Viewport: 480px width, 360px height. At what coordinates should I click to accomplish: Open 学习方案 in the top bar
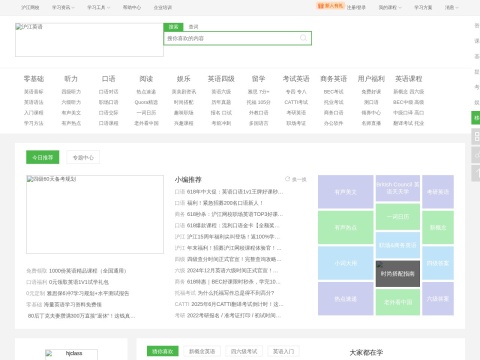[423, 7]
